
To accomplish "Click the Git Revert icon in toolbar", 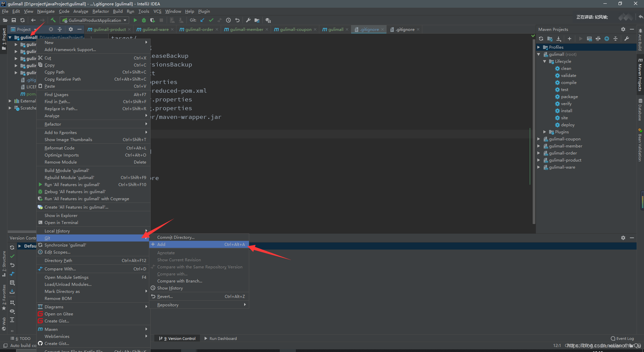I will [x=237, y=20].
